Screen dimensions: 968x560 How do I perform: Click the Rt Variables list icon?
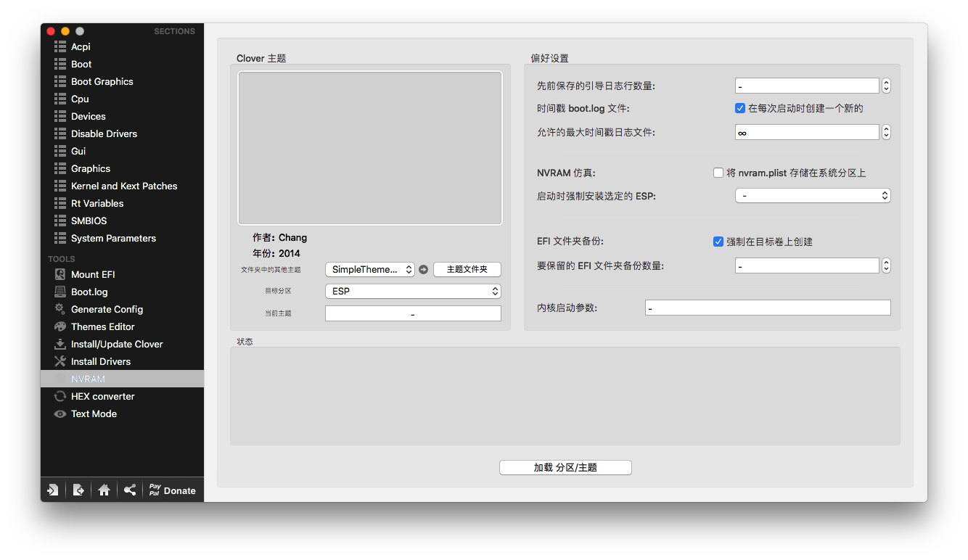tap(60, 203)
